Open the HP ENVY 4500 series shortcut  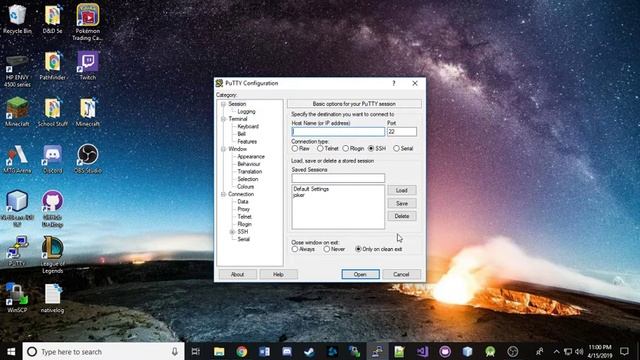17,69
